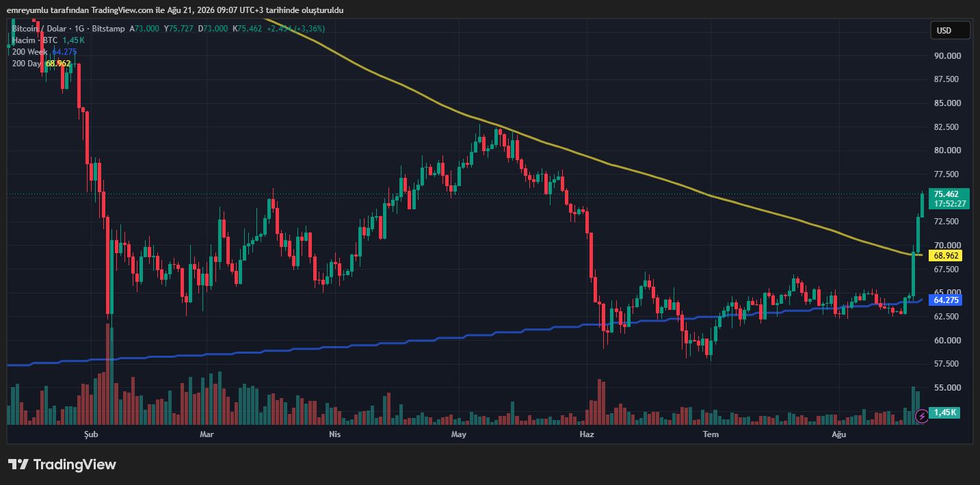
Task: Click the 77.500 price axis label
Action: click(947, 174)
